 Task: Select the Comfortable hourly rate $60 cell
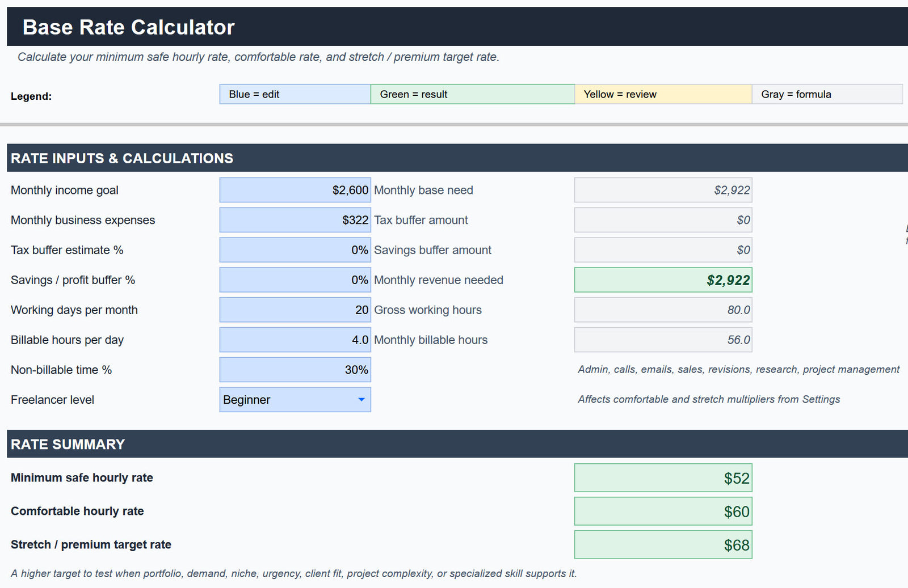(663, 511)
